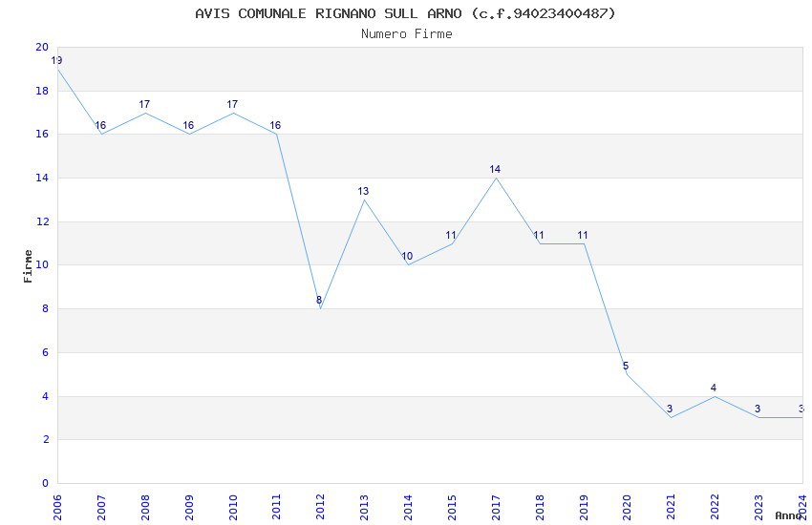This screenshot has width=812, height=525.
Task: Select the 2017 year label on x-axis
Action: point(496,507)
